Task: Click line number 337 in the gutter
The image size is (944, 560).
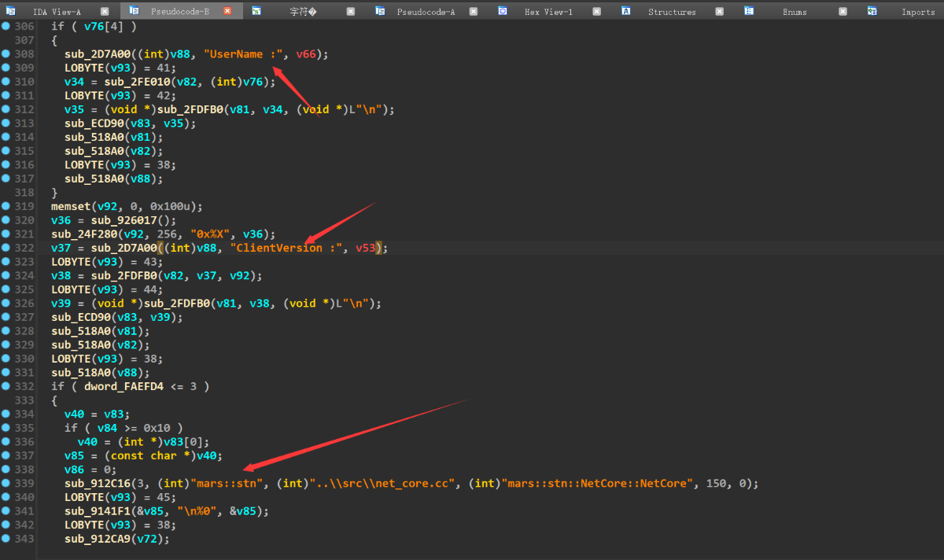Action: pyautogui.click(x=24, y=455)
